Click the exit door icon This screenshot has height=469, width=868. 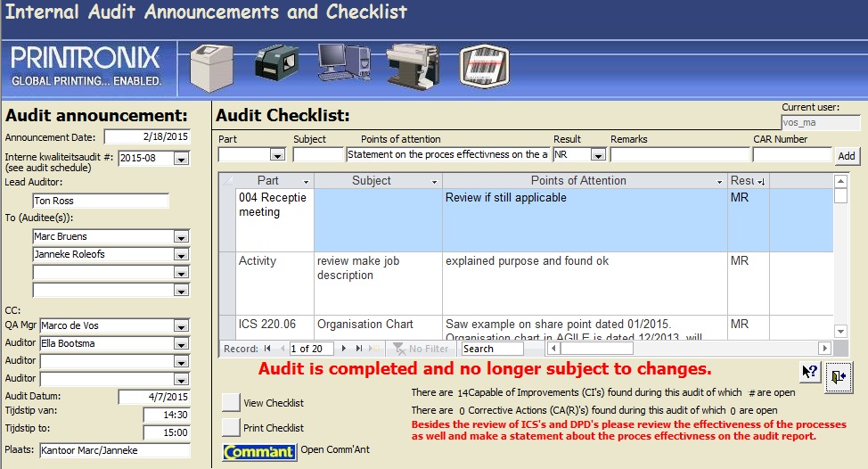click(838, 376)
